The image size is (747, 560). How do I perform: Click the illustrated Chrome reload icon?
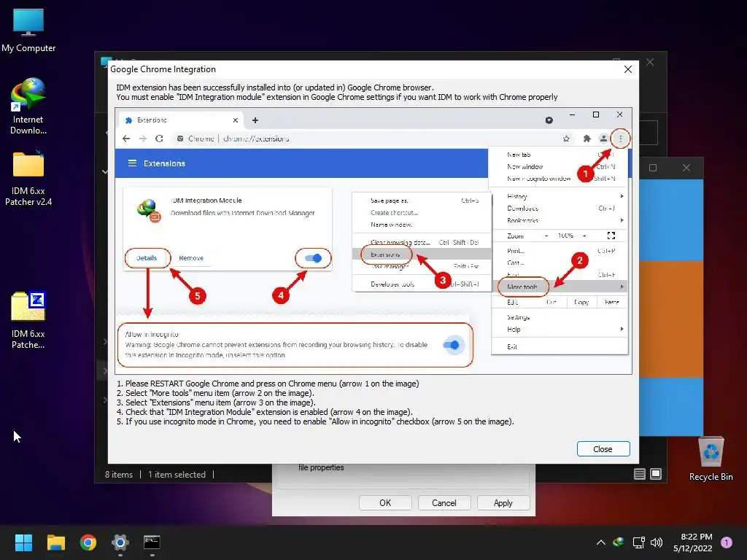click(159, 139)
